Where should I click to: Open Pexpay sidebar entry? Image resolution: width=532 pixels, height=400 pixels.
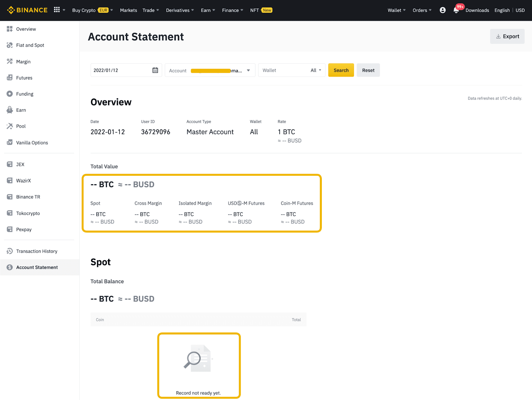point(24,230)
